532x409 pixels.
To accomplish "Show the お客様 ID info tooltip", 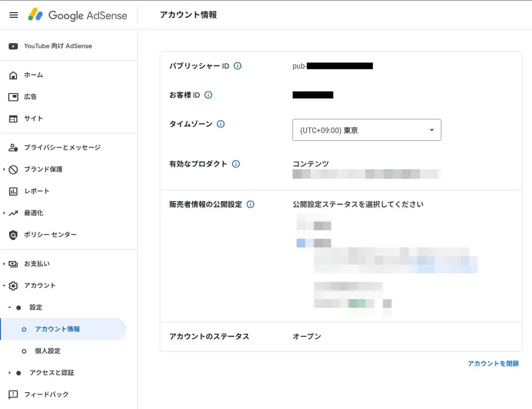I will point(208,95).
